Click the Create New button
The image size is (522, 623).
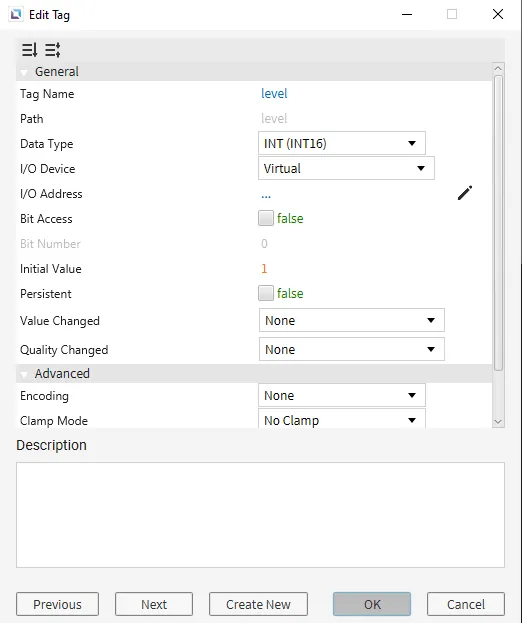(258, 604)
